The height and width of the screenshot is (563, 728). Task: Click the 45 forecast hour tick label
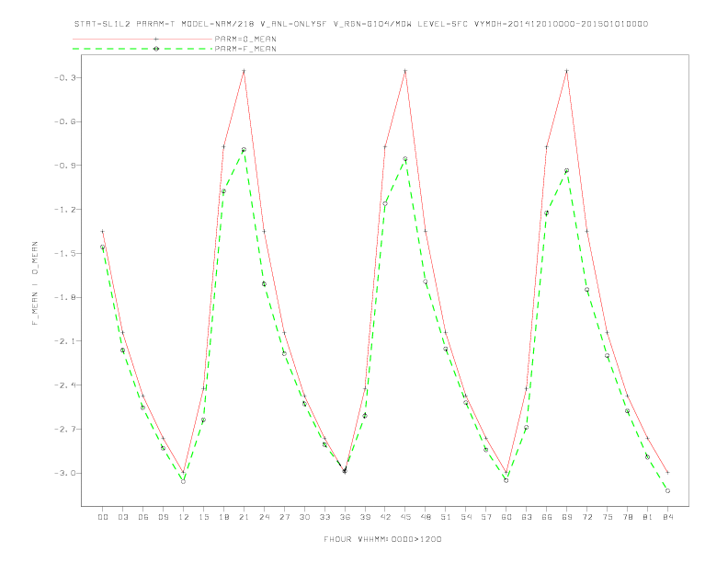[x=405, y=517]
